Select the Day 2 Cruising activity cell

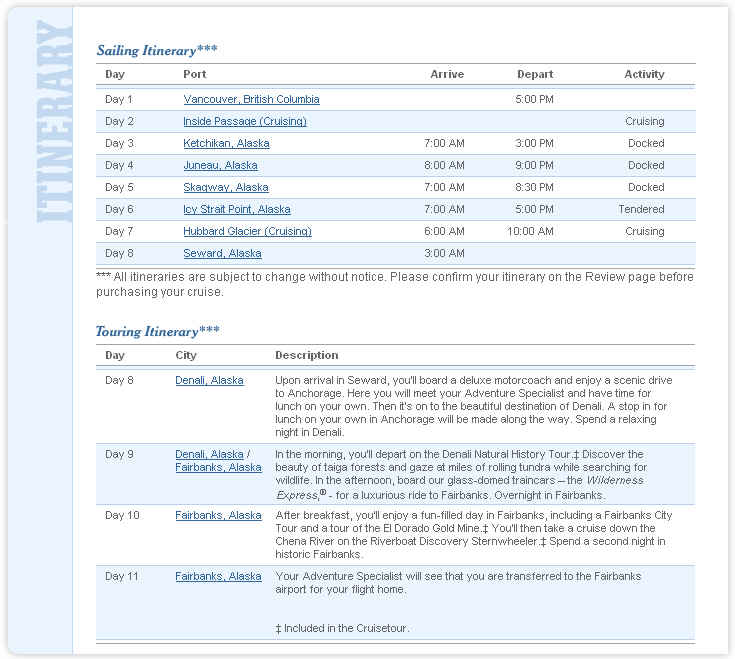(645, 121)
